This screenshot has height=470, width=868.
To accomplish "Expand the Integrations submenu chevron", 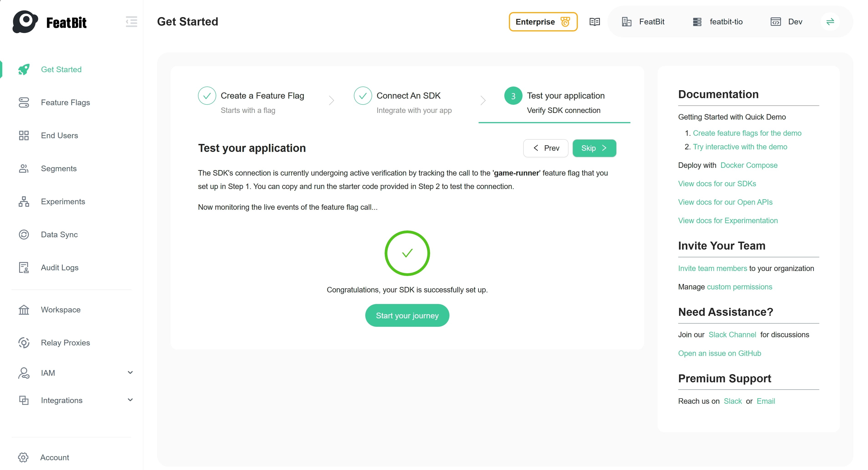I will 130,400.
